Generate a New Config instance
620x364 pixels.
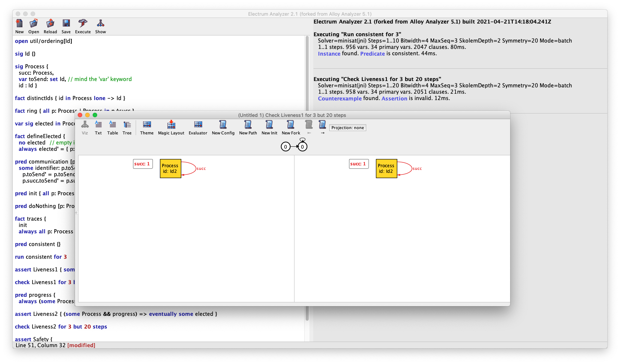pyautogui.click(x=223, y=128)
